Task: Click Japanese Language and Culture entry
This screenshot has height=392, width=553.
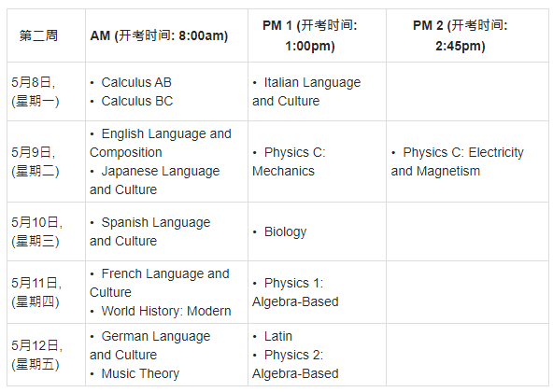Action: point(154,180)
